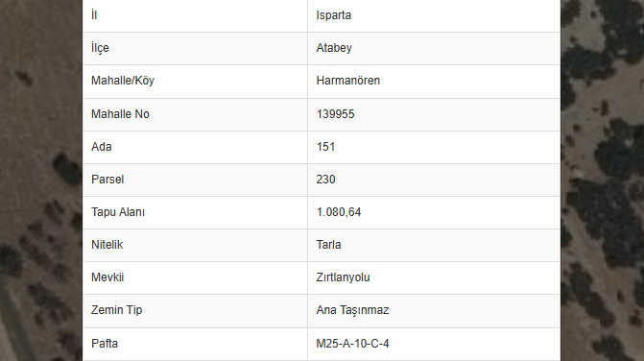
Task: Click the satellite map right of table
Action: [602, 180]
